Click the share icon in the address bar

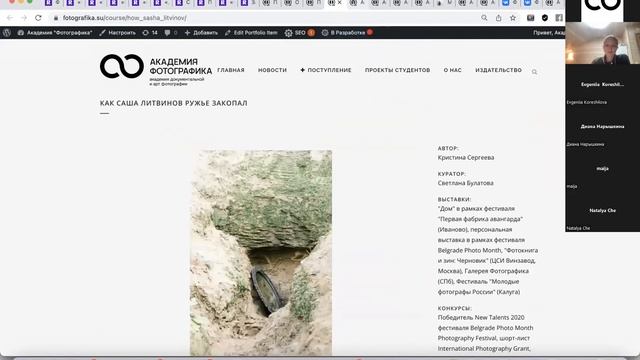coord(498,18)
